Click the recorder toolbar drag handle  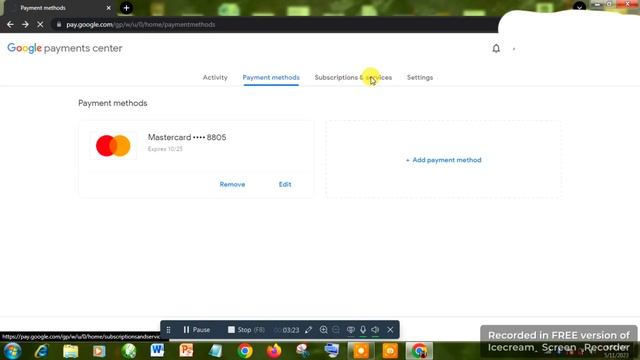(x=169, y=330)
